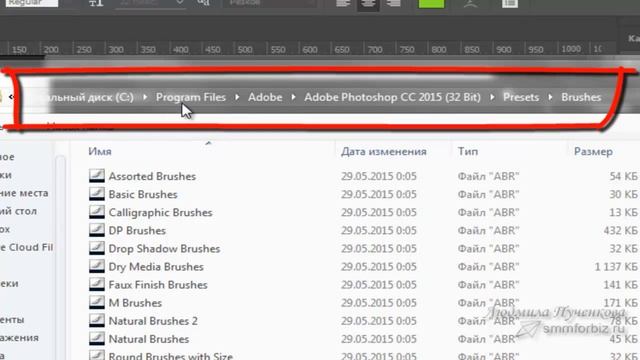Open Adobe Photoshop CC 2015 (32 Bit) breadcrumb
The image size is (640, 360).
(x=392, y=97)
